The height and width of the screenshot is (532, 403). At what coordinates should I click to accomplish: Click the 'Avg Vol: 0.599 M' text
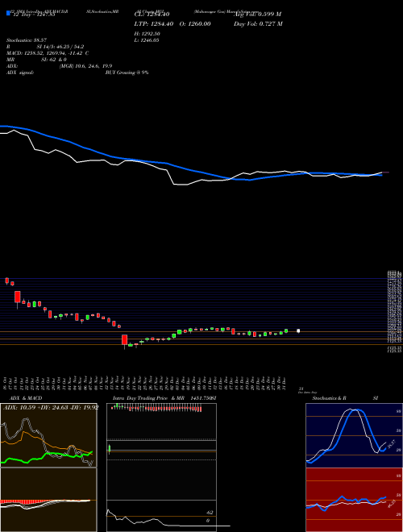(x=257, y=15)
